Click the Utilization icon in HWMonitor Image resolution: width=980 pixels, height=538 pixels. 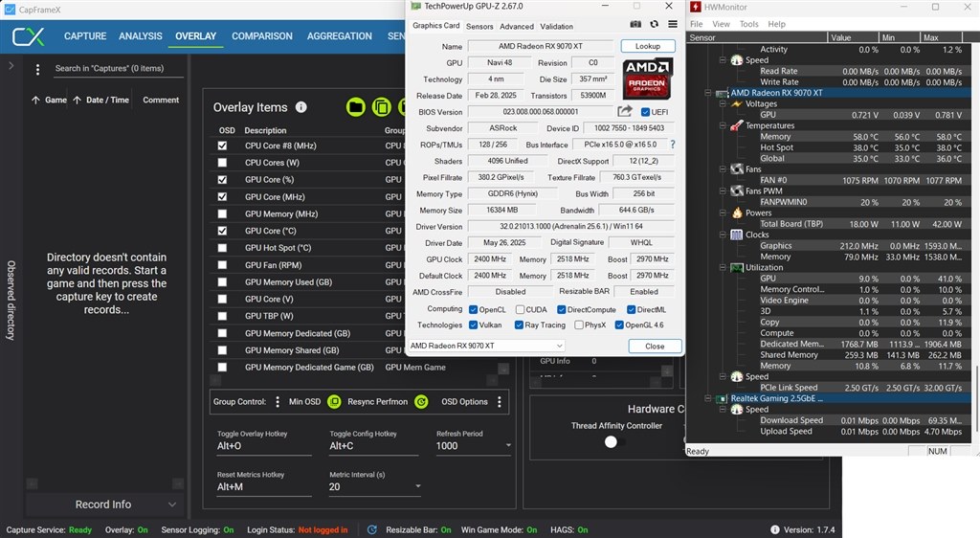[737, 267]
